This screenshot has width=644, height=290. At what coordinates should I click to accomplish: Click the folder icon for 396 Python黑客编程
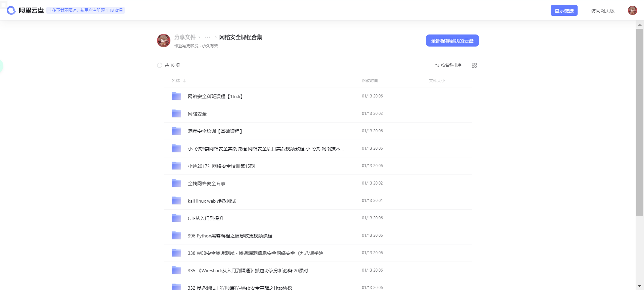click(176, 235)
